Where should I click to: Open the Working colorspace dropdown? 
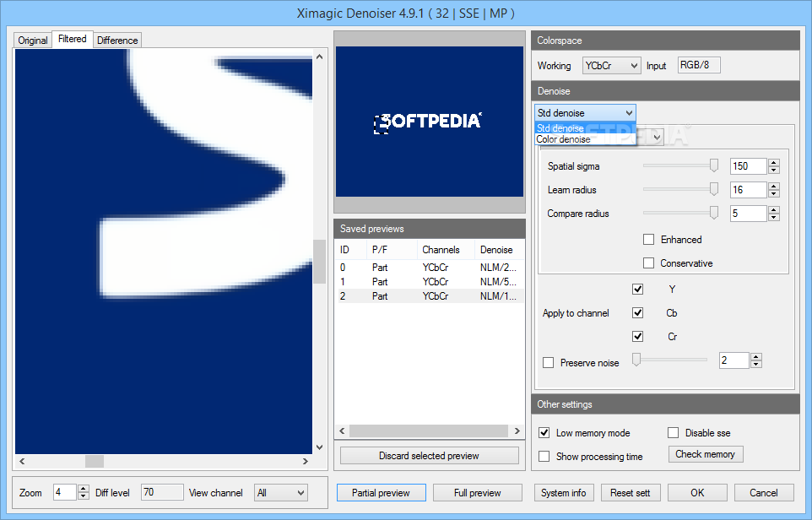[611, 66]
